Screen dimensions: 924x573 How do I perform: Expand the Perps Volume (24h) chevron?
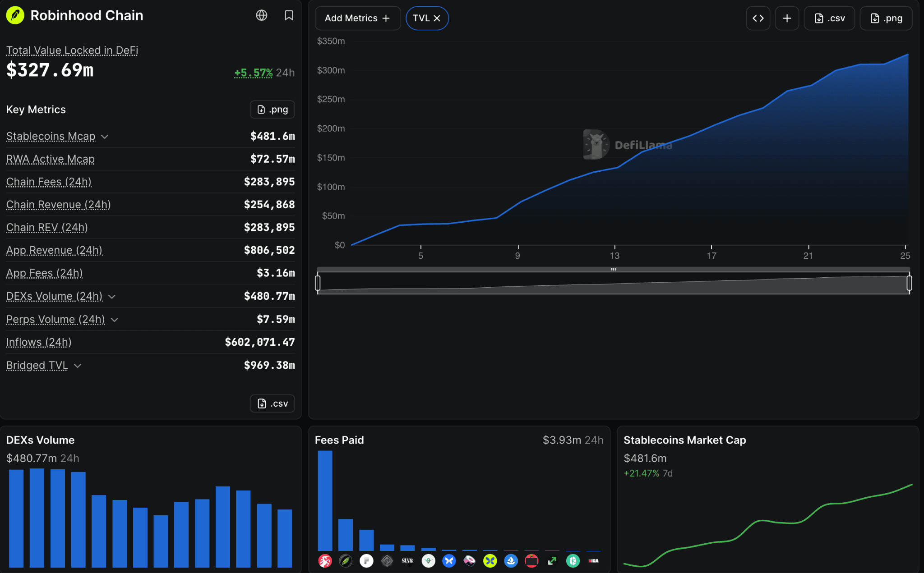point(115,320)
